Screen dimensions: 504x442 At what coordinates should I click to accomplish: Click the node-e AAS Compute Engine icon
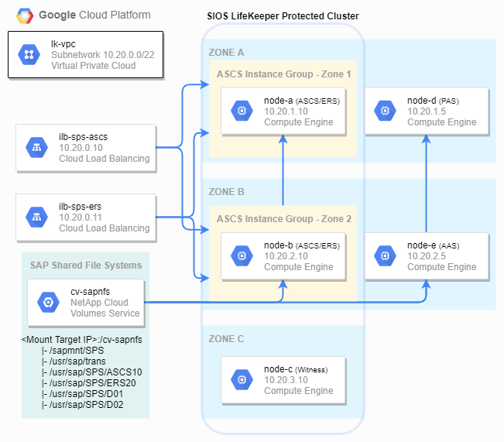pos(385,256)
